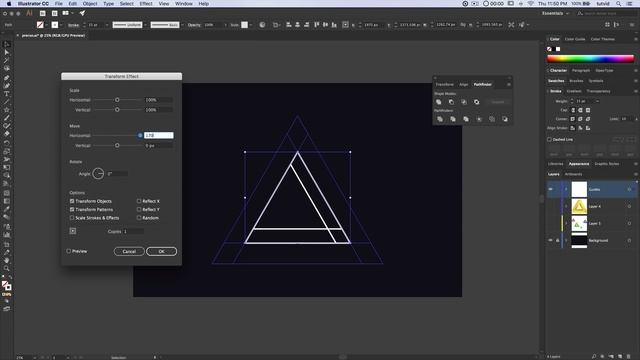Select the Paintbrush tool
The height and width of the screenshot is (360, 640).
point(6,118)
